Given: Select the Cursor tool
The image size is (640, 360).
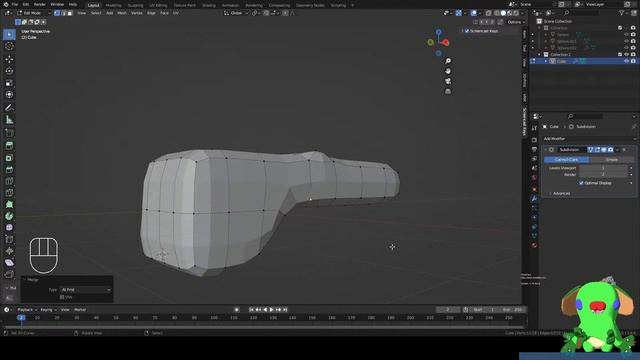Looking at the screenshot, I should (9, 47).
